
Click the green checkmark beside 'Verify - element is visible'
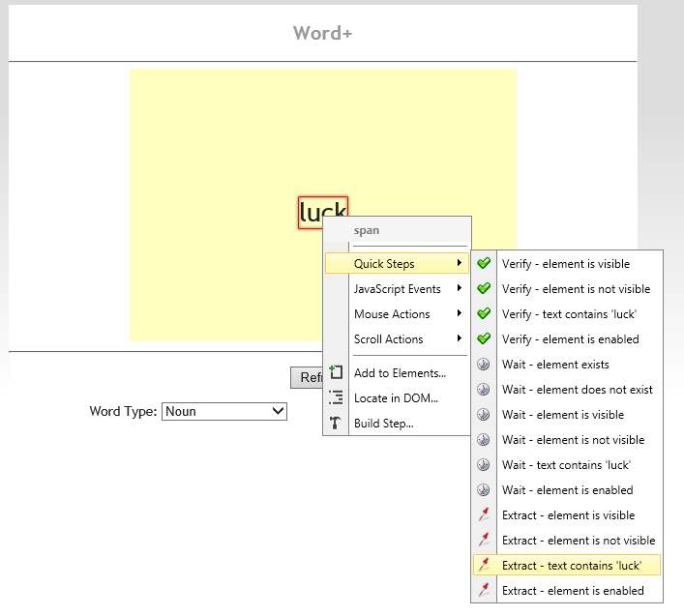click(x=484, y=263)
